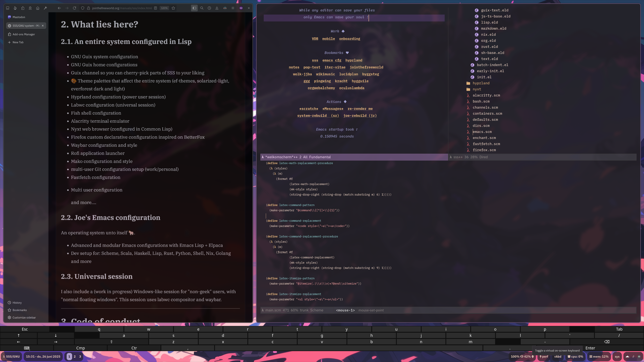Screen dimensions: 644x362
Task: Click the masked face extension icon
Action: (x=225, y=8)
